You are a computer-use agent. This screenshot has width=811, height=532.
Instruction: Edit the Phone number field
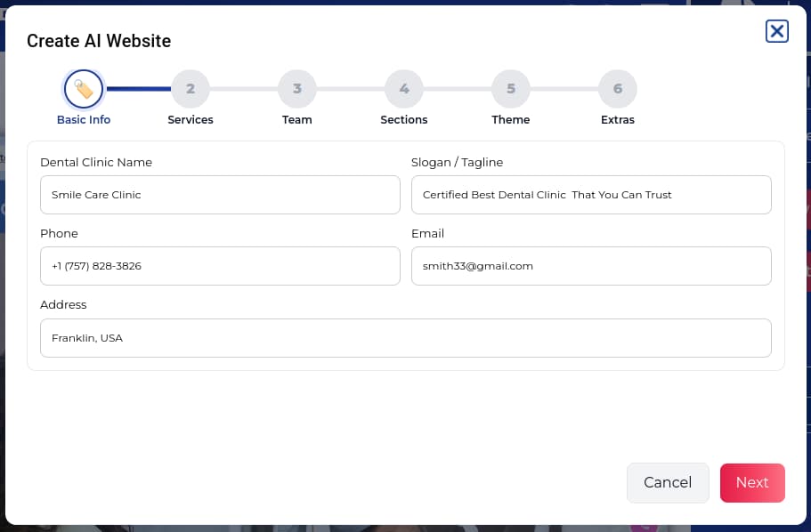click(x=220, y=266)
